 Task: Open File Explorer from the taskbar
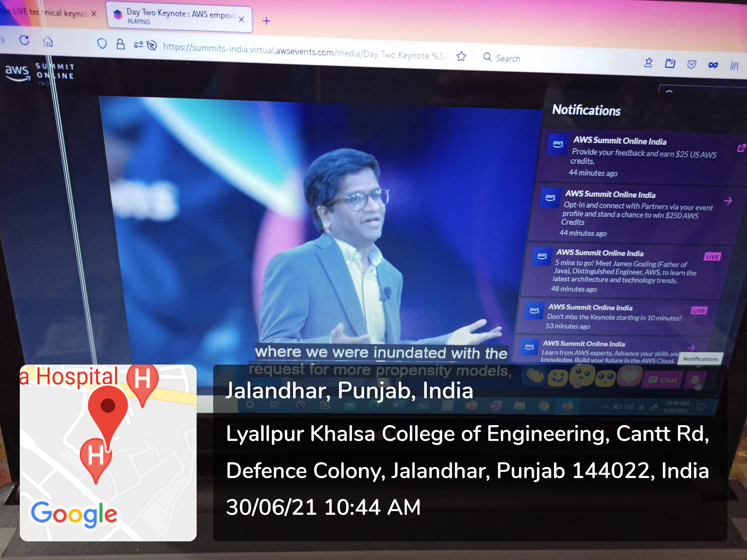tap(519, 406)
